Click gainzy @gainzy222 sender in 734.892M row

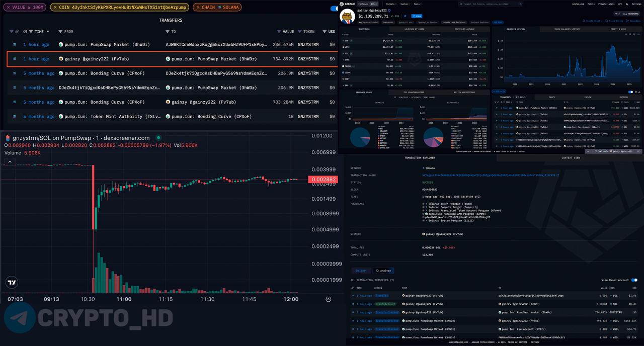tap(94, 59)
